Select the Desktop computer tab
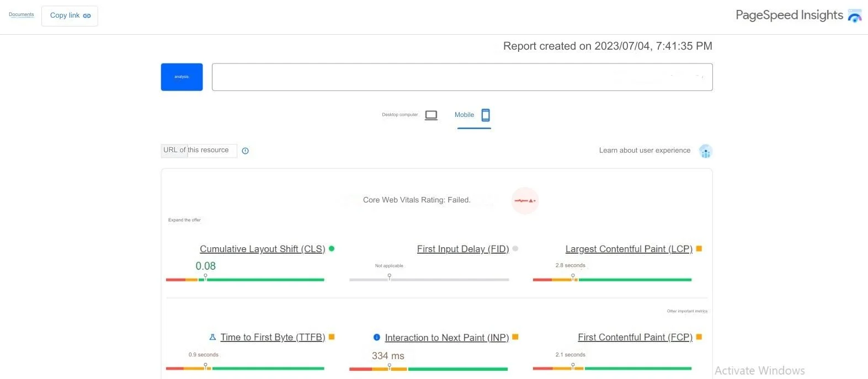This screenshot has height=379, width=868. click(409, 115)
